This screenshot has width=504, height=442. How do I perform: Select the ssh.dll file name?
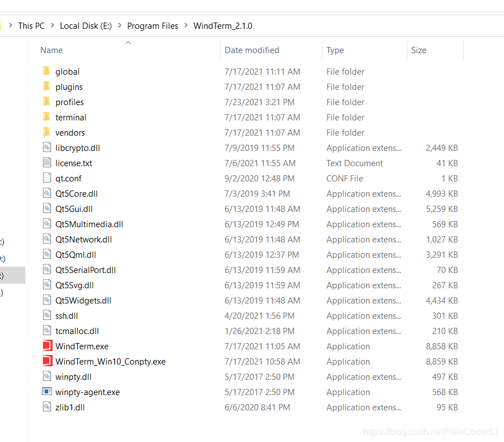click(x=67, y=316)
